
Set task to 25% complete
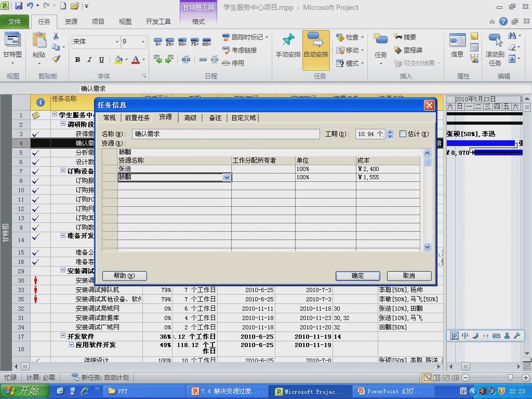click(x=170, y=42)
